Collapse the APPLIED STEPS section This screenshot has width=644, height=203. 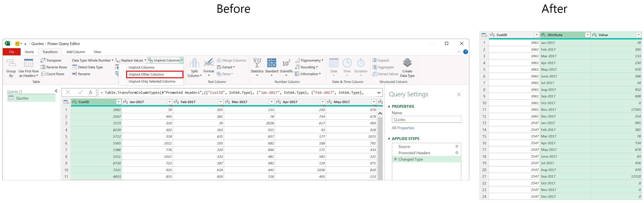pos(389,139)
